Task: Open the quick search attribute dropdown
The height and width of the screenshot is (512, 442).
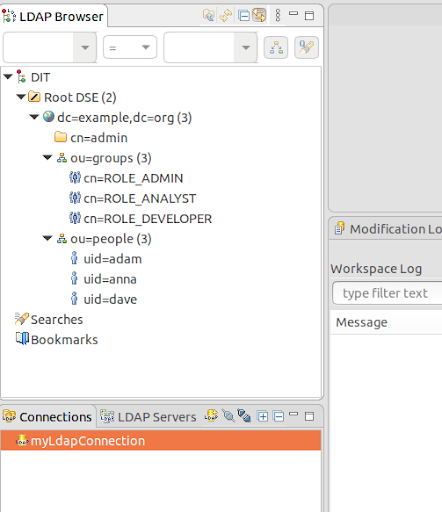Action: pyautogui.click(x=85, y=47)
